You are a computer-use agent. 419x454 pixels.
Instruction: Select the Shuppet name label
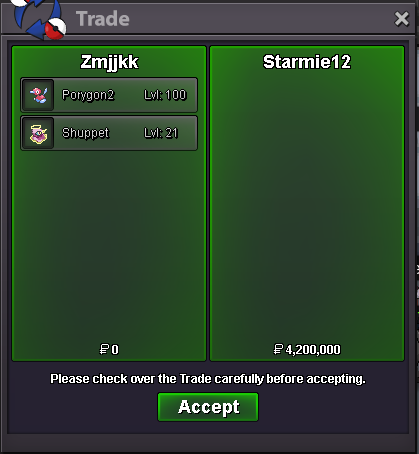85,133
